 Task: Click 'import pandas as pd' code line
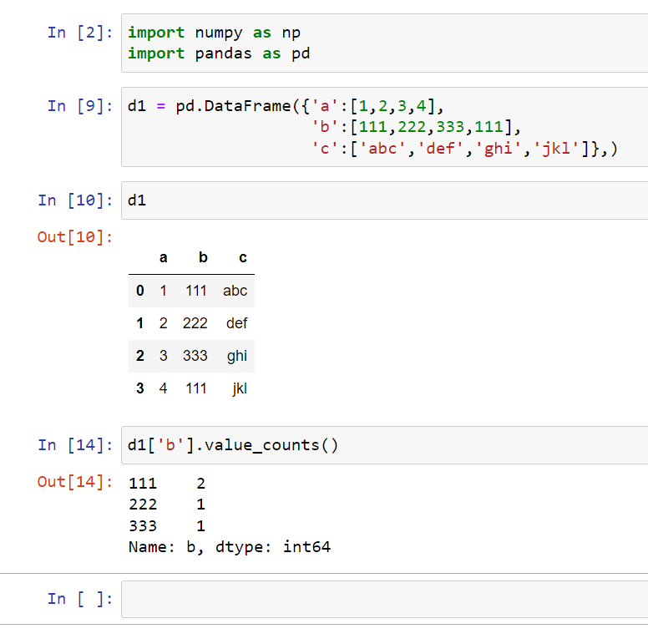[x=219, y=53]
